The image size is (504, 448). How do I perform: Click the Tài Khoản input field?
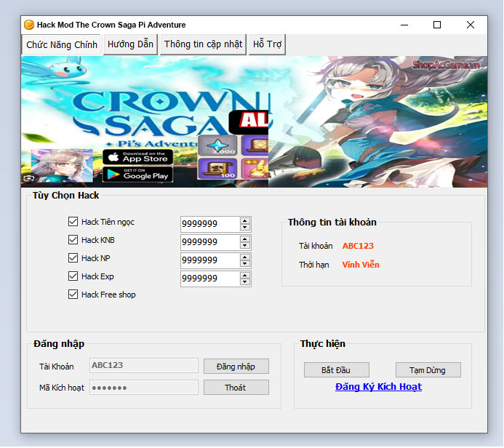[144, 365]
